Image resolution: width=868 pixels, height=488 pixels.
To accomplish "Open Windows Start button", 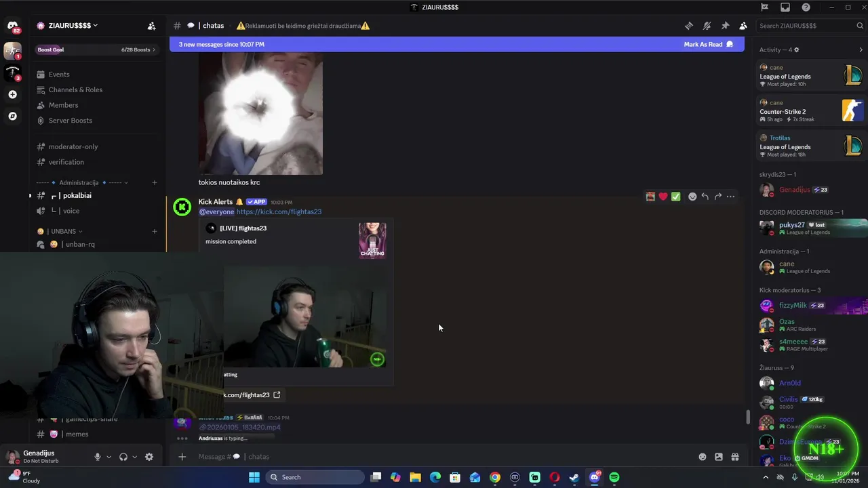I will [x=254, y=477].
